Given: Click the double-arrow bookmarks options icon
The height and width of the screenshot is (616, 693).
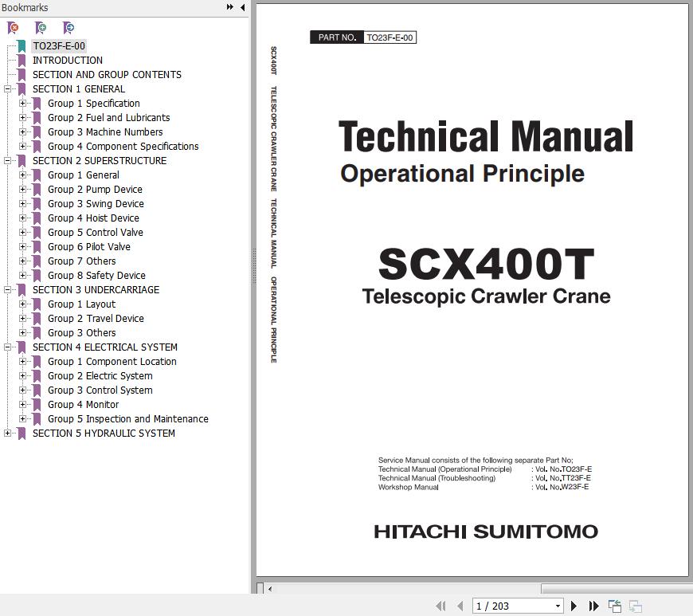Looking at the screenshot, I should click(x=230, y=7).
